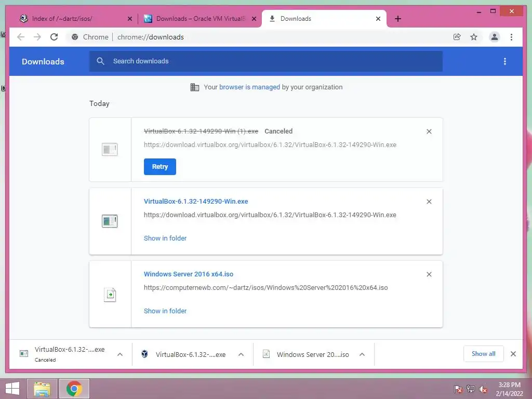
Task: Retry the canceled VirtualBox download
Action: [x=160, y=167]
